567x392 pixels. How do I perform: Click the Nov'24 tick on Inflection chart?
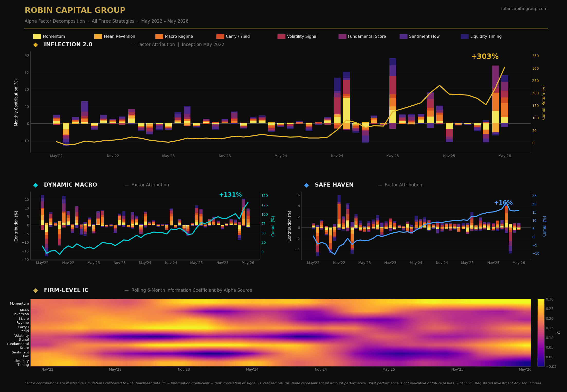tap(337, 156)
